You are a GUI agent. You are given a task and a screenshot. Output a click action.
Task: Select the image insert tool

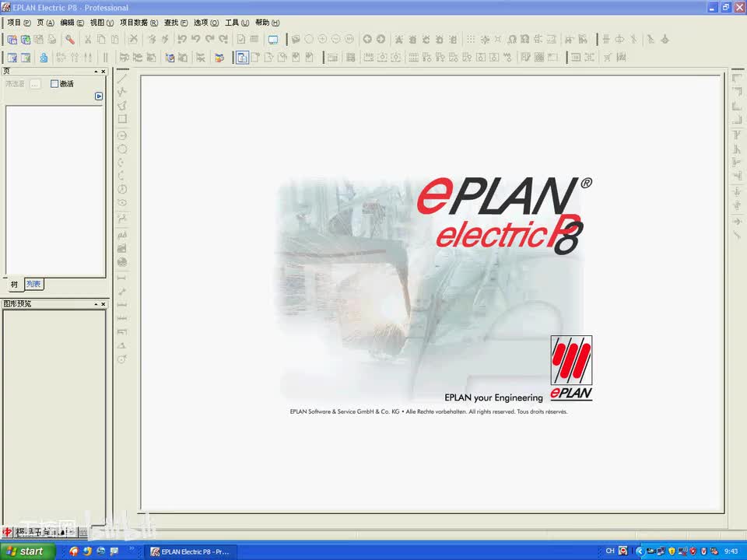(x=122, y=248)
